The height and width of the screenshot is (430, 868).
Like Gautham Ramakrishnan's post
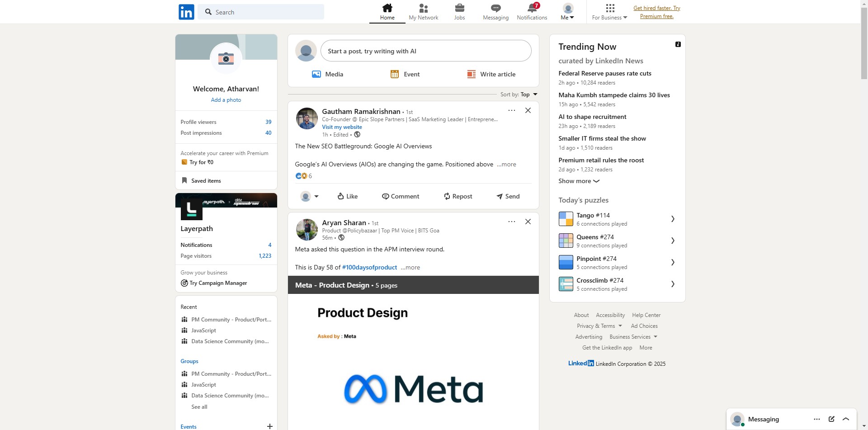point(347,196)
